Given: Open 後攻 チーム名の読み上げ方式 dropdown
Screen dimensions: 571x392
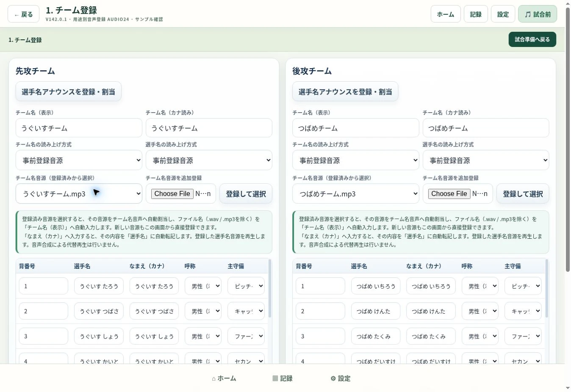Looking at the screenshot, I should click(x=355, y=160).
